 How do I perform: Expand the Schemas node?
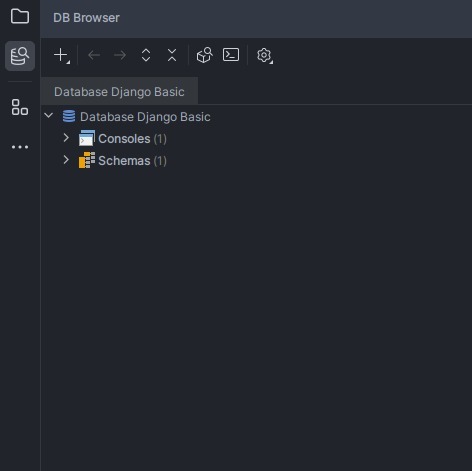pyautogui.click(x=66, y=160)
